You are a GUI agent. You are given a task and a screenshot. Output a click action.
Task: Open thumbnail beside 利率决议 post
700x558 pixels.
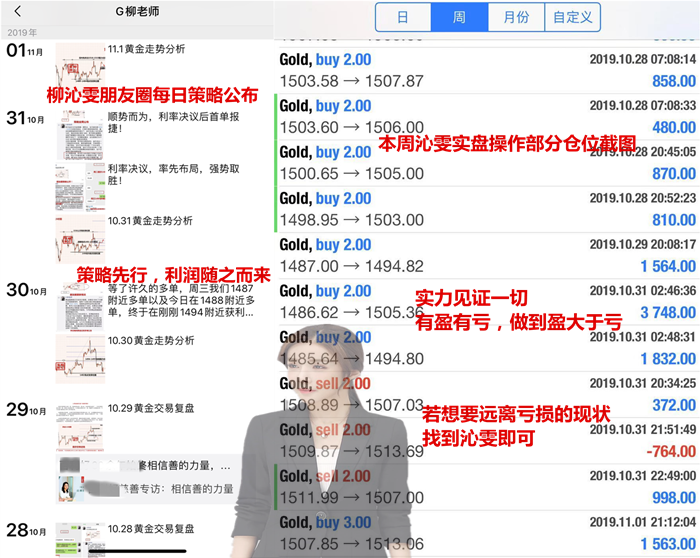click(x=80, y=187)
